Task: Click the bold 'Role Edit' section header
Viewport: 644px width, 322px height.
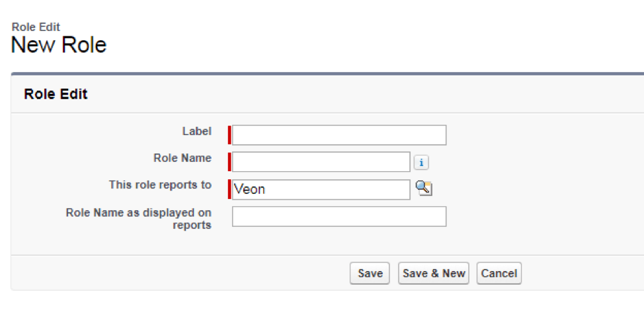Action: click(x=56, y=94)
